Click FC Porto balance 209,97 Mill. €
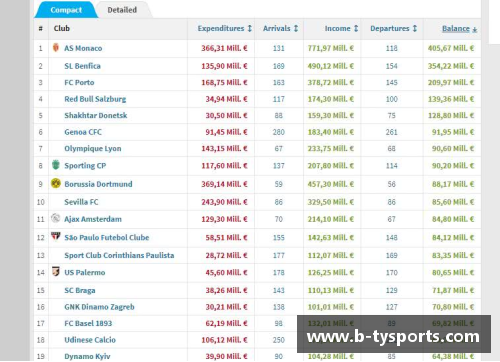Screen dimensions: 500x362 click(451, 82)
